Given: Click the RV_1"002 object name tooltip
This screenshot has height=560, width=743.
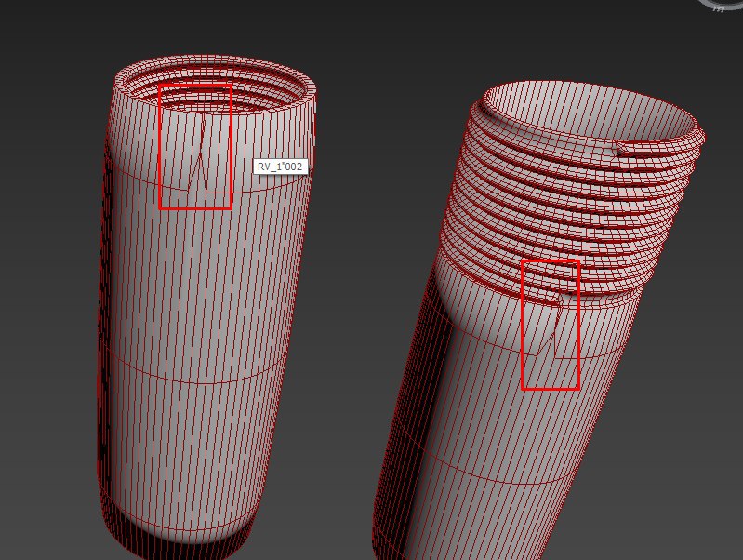Looking at the screenshot, I should click(x=280, y=167).
